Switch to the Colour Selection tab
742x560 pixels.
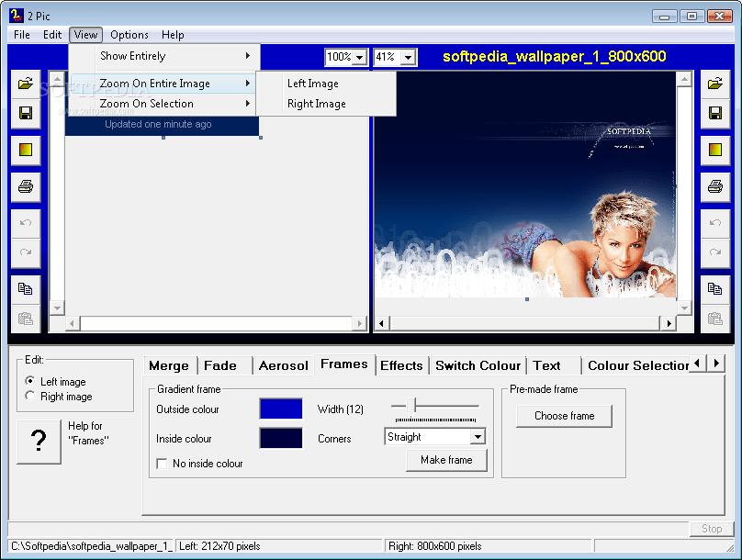coord(636,365)
